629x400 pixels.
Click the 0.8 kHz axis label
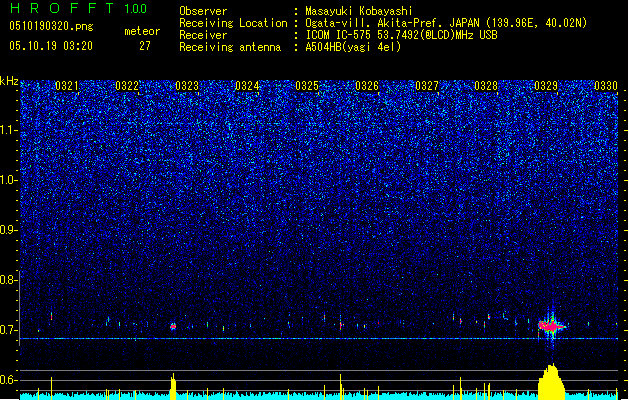pos(8,280)
